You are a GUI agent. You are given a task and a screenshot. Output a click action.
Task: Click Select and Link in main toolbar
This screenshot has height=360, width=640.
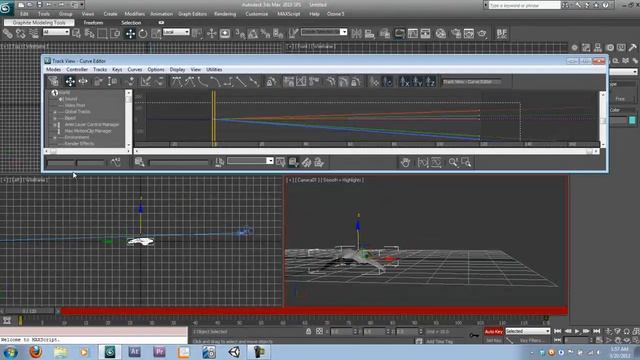(8, 33)
